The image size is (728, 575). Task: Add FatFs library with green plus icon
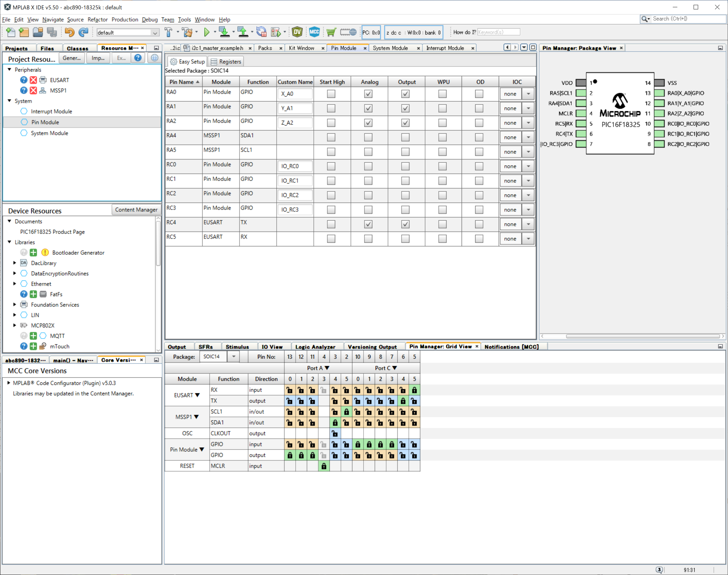pos(33,294)
